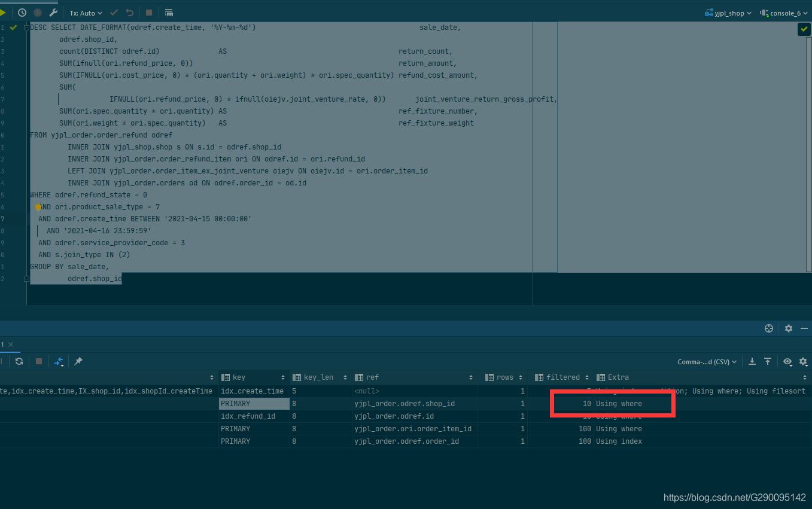
Task: Place cursor on WHERE odref.refund_state line
Action: (89, 195)
